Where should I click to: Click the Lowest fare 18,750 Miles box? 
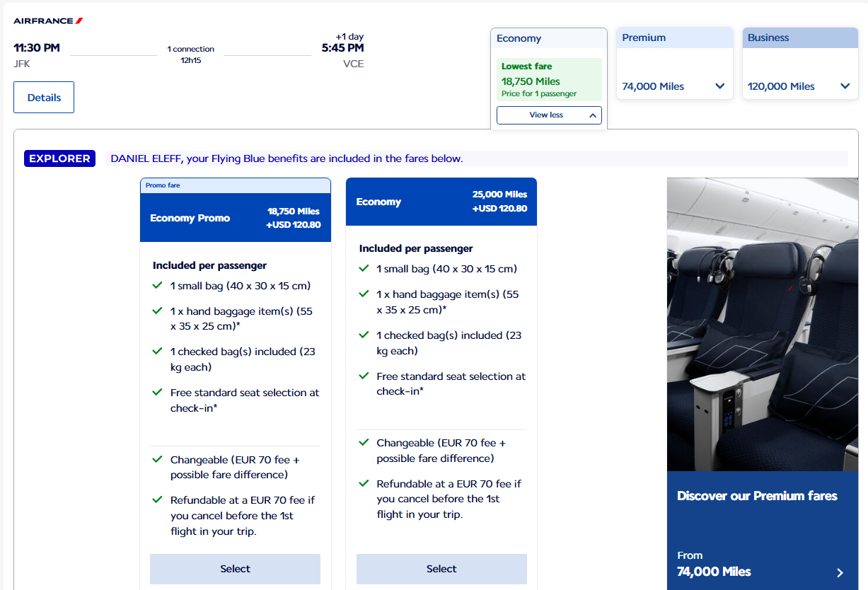549,79
